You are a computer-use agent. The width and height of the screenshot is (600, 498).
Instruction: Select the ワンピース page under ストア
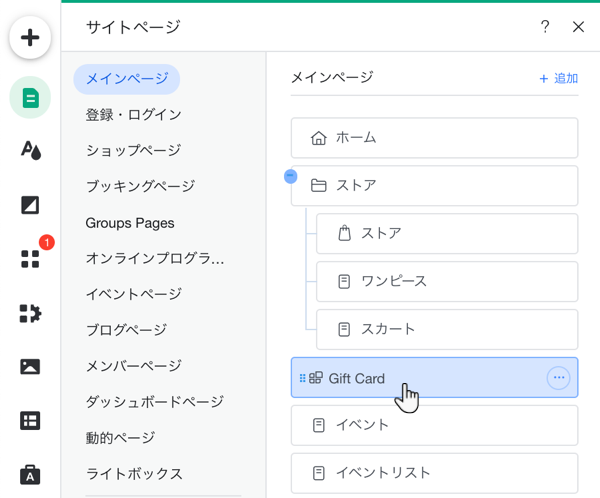(x=446, y=282)
